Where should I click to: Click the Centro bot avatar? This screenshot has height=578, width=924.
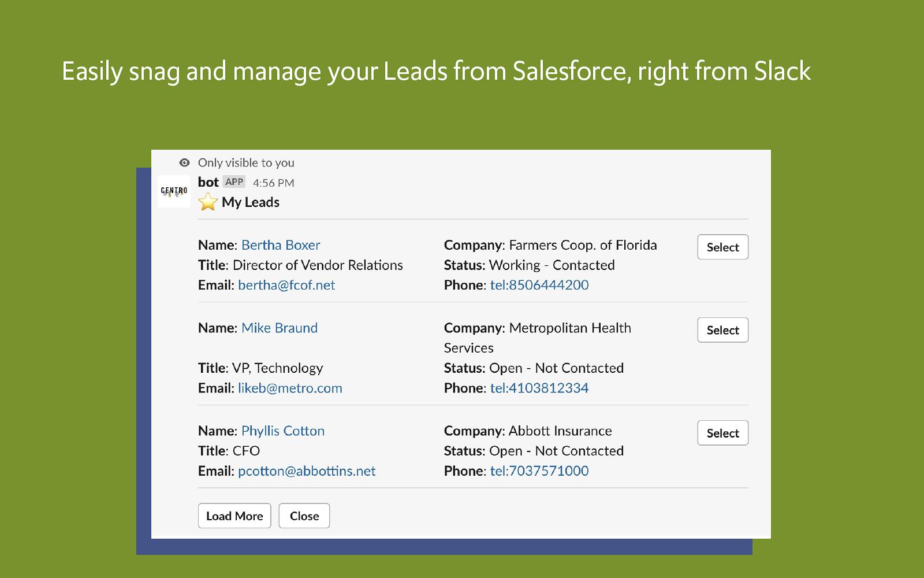pos(174,191)
